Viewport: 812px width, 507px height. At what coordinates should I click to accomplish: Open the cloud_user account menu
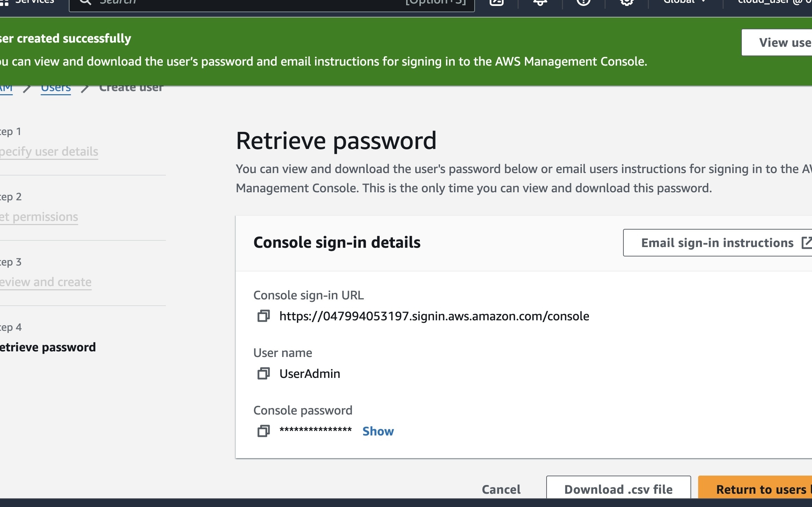click(x=772, y=2)
